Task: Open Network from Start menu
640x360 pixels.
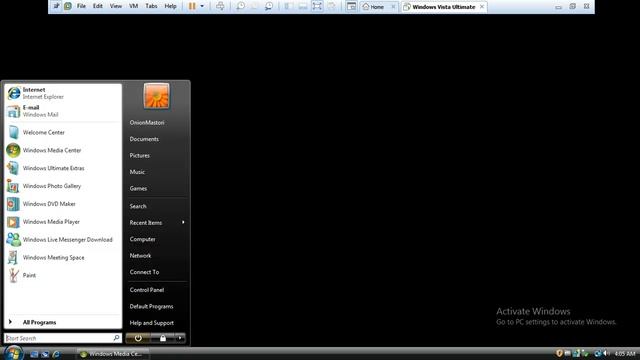Action: click(x=140, y=256)
